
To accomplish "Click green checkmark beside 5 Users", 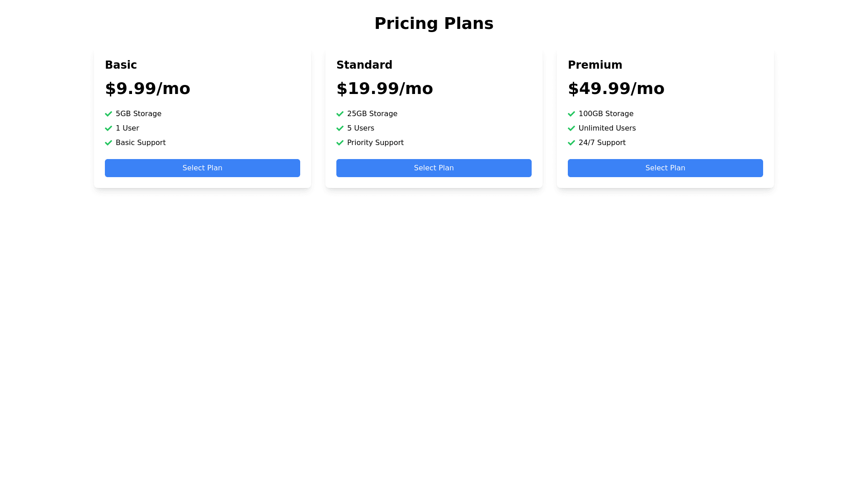I will 340,128.
